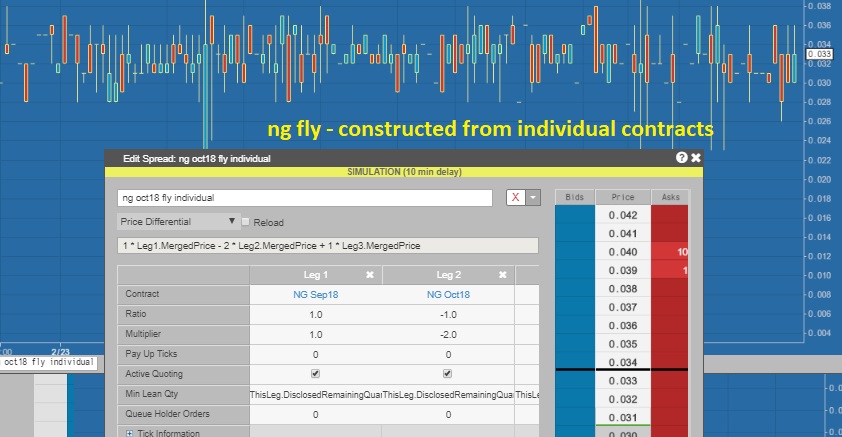Screen dimensions: 842x437
Task: Select price 0.033 in ladder
Action: 623,381
